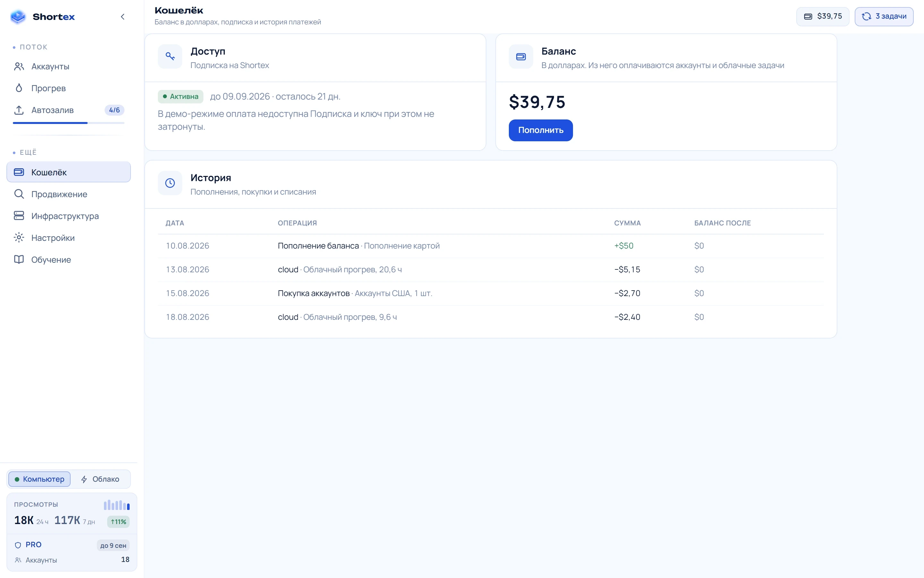Viewport: 924px width, 578px height.
Task: Click the ↑11% growth badge
Action: tap(118, 522)
